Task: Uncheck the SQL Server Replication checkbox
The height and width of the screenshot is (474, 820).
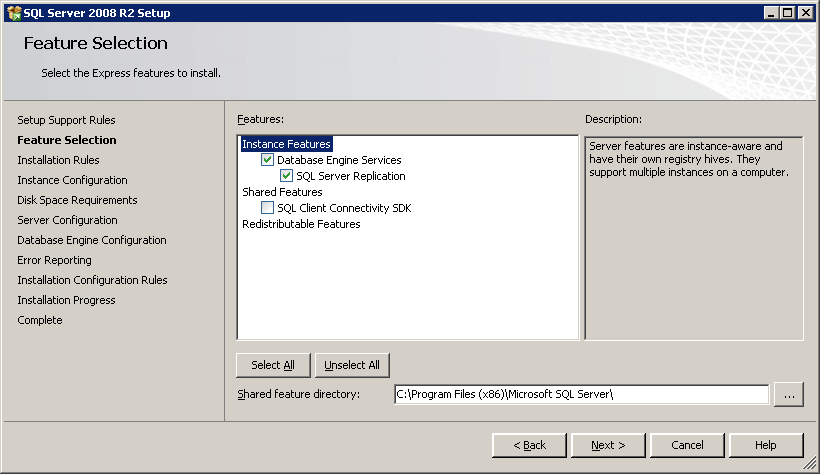Action: pos(286,176)
